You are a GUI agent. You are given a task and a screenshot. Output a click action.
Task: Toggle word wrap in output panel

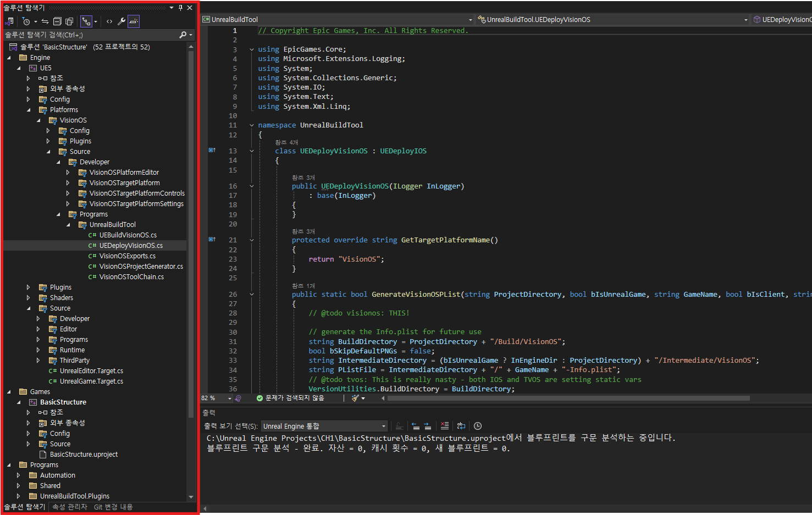[x=461, y=426]
